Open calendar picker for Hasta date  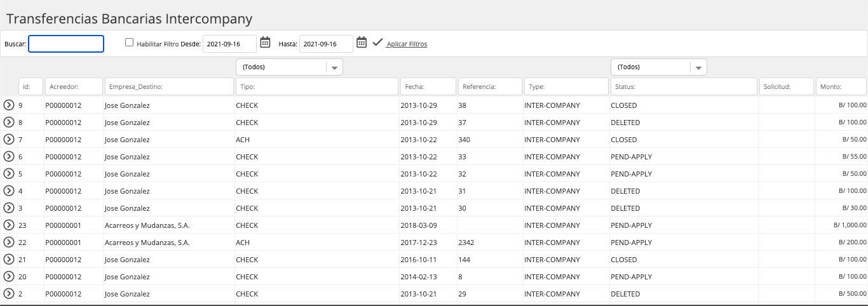coord(362,43)
